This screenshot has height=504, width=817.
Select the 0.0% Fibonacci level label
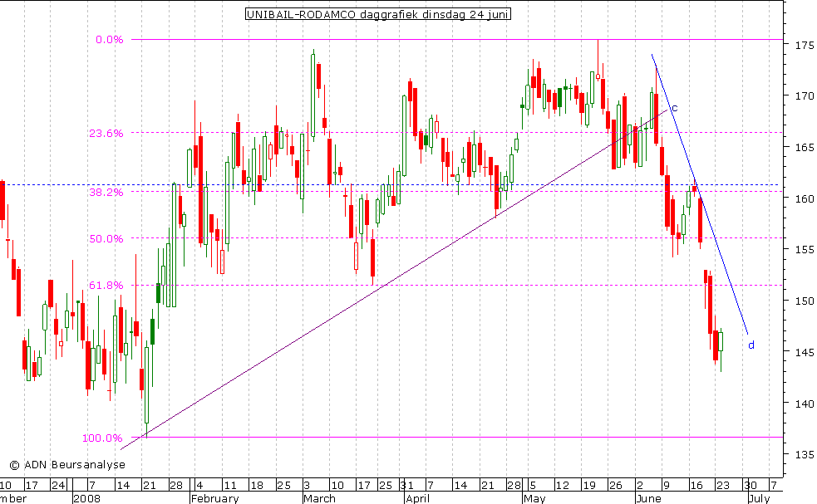110,40
